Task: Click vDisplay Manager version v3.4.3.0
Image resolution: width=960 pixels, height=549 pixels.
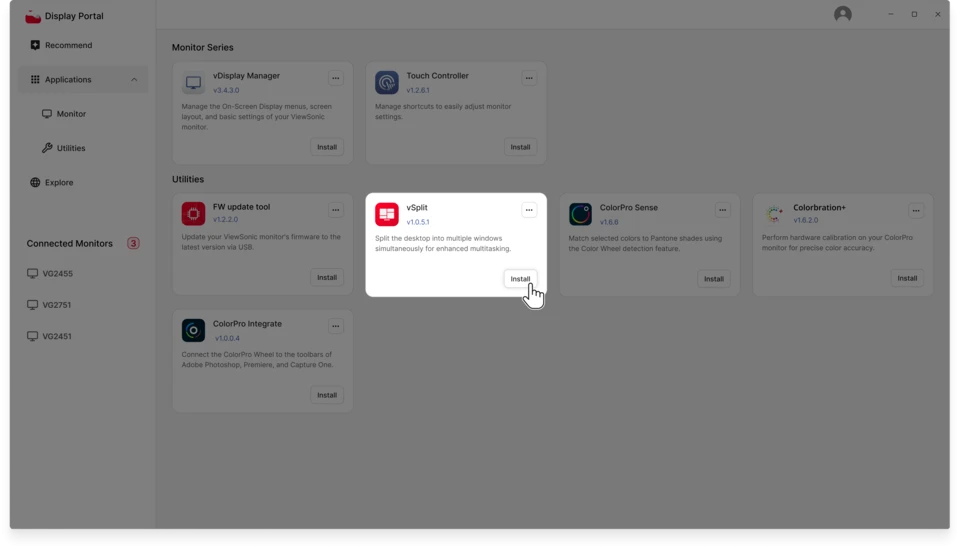Action: click(x=226, y=90)
